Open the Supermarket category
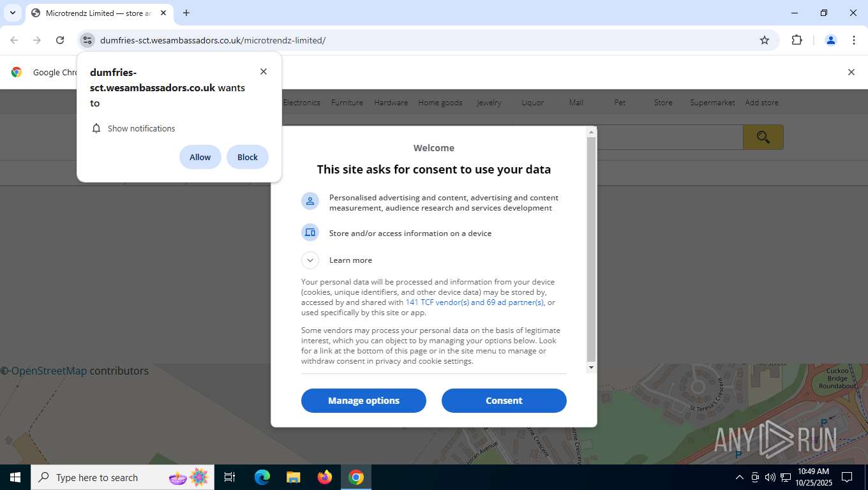 712,102
